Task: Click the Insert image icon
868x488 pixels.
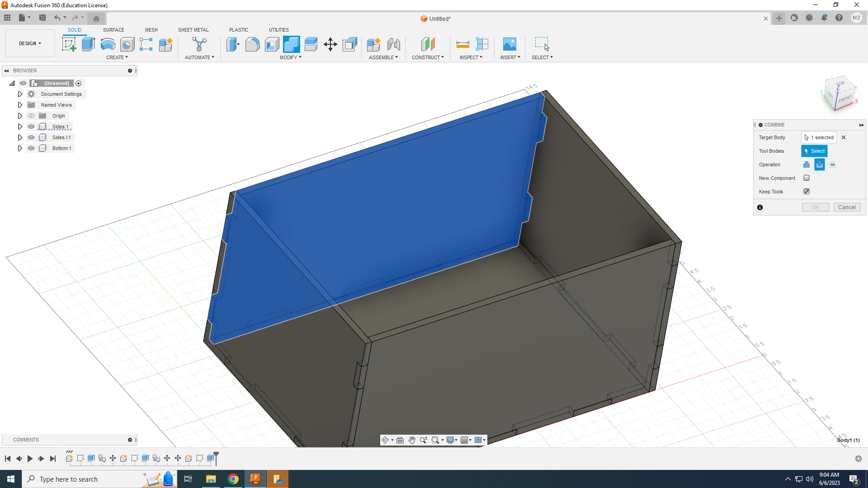Action: [509, 44]
